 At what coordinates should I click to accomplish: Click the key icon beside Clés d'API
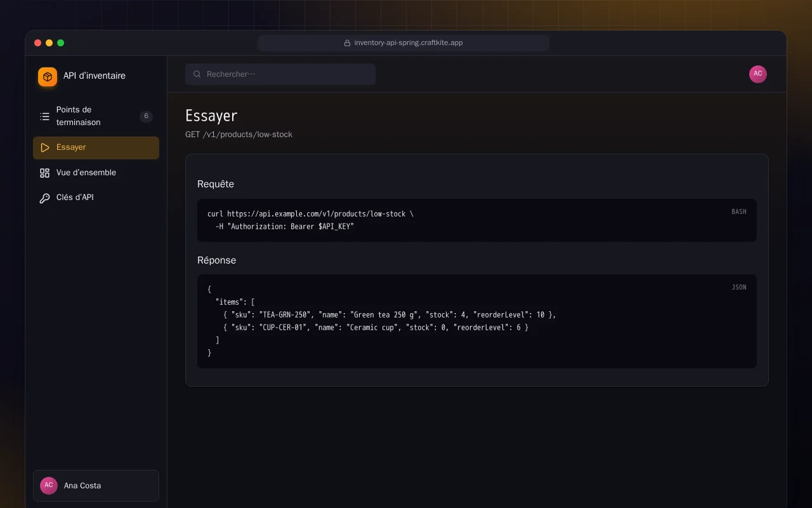pos(44,197)
